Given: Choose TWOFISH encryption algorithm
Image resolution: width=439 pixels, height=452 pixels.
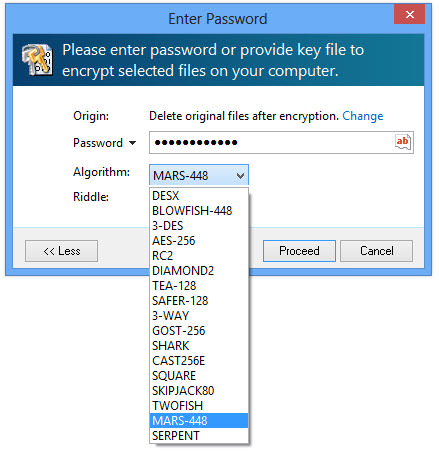Looking at the screenshot, I should 199,406.
